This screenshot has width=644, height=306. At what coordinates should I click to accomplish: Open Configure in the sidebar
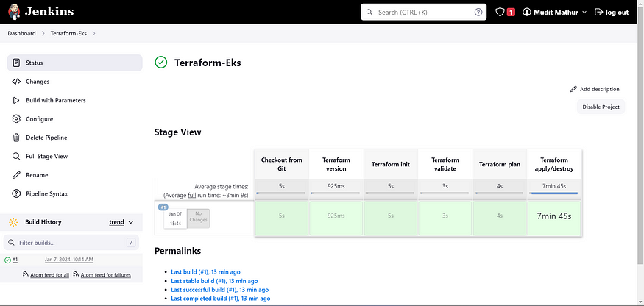point(75,119)
